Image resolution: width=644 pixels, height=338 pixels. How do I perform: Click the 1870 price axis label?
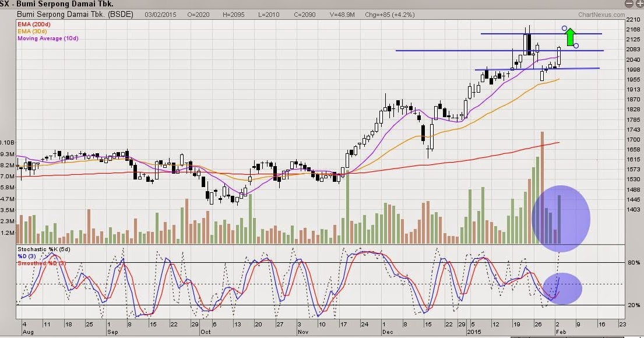(634, 100)
